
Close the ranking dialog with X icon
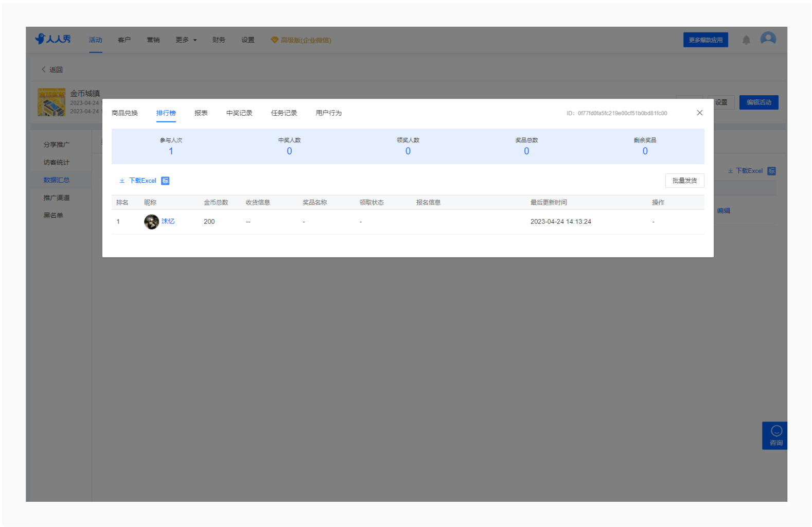coord(699,113)
